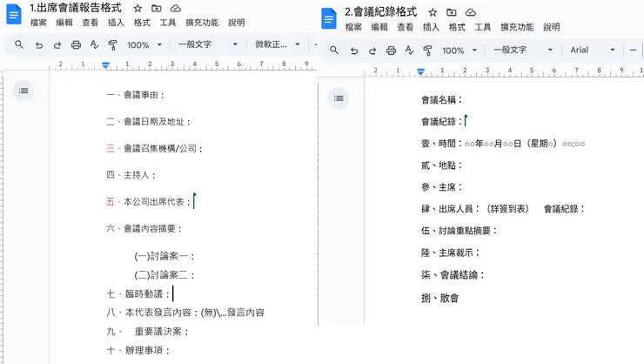
Task: Print the left document
Action: click(76, 44)
